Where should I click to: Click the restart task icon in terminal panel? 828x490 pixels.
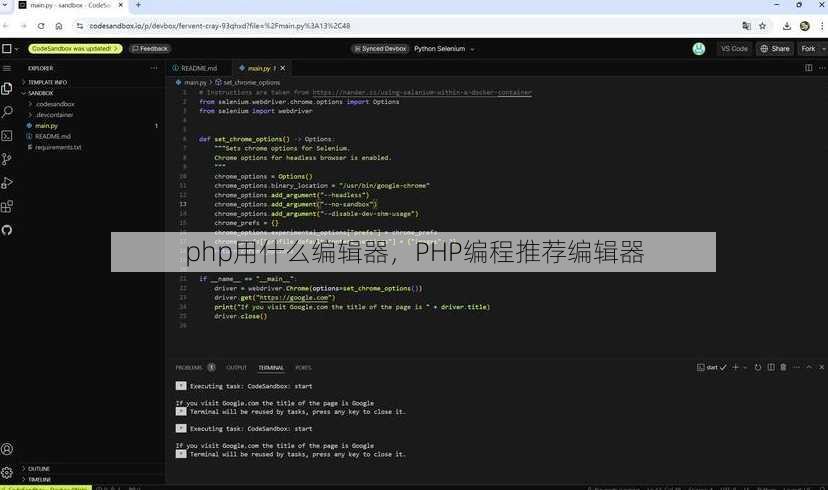(758, 367)
